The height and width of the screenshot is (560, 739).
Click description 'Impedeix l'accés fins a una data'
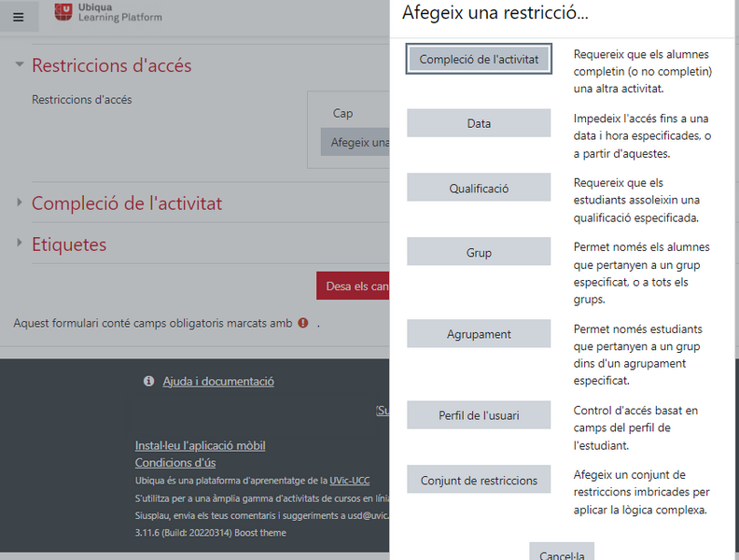tap(642, 135)
